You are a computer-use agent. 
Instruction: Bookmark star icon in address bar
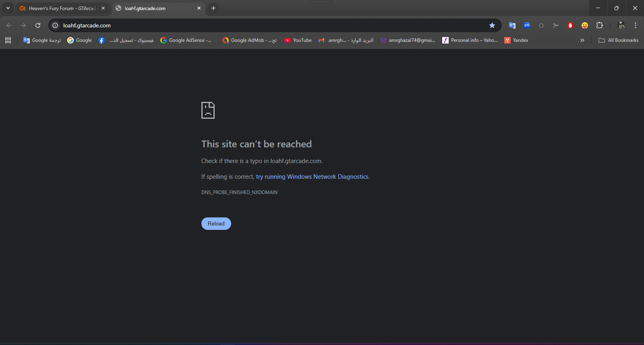(492, 25)
